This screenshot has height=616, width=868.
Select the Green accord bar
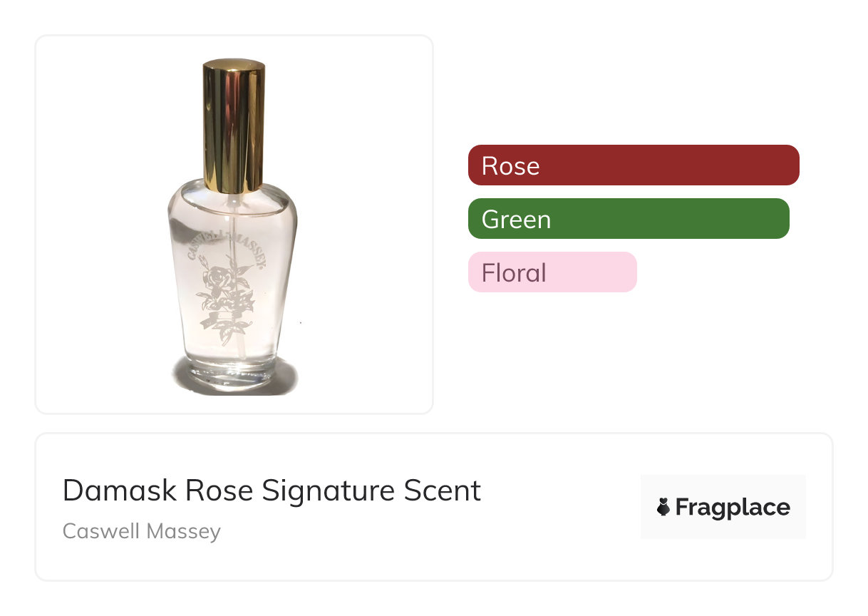(x=629, y=219)
